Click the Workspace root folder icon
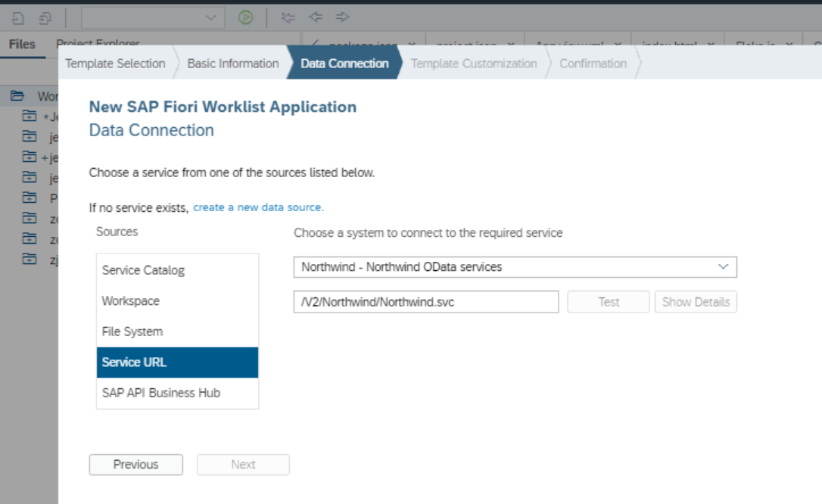 (17, 96)
